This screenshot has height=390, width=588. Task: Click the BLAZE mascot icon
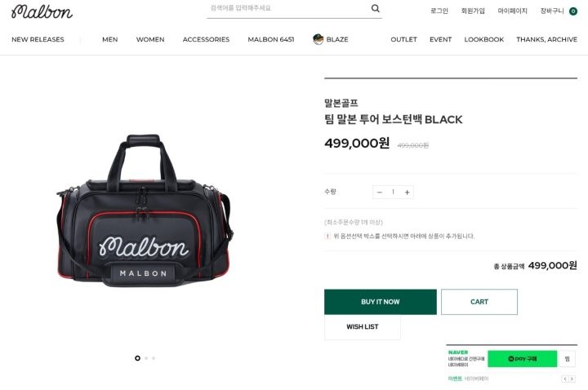(318, 39)
